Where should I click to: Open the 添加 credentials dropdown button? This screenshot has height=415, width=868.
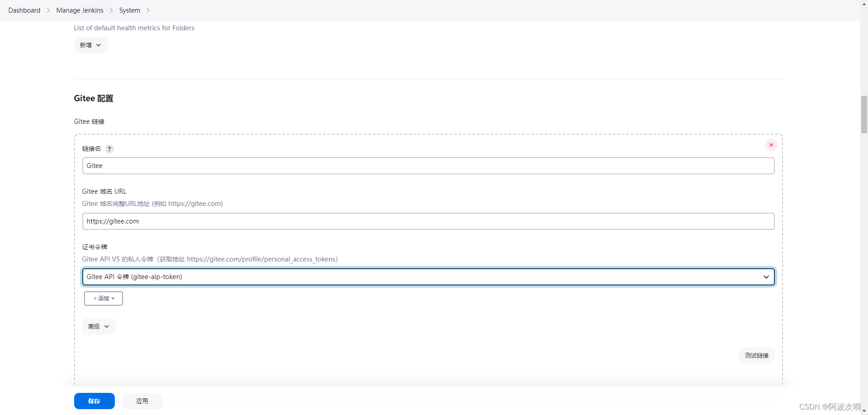pyautogui.click(x=104, y=298)
